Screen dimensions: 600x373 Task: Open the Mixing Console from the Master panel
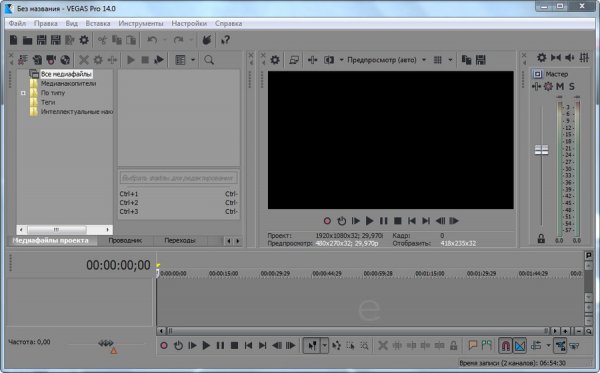tap(584, 58)
